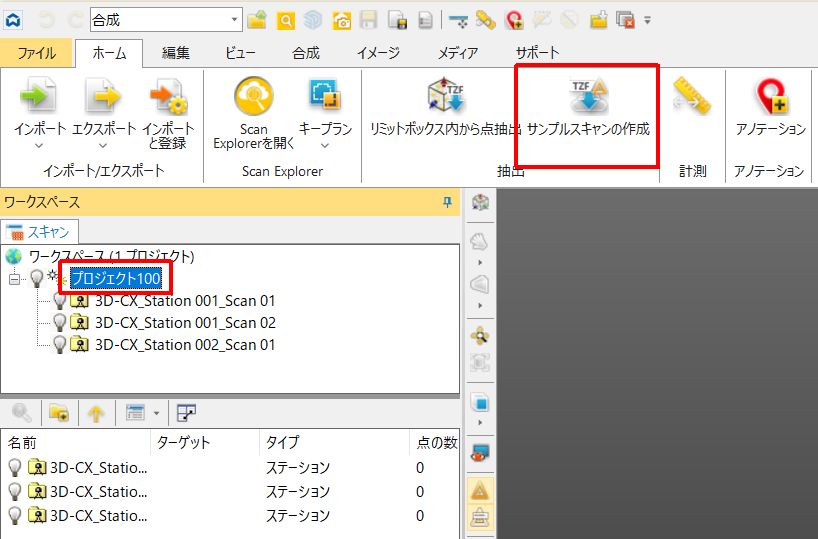Pin the ワークスペース panel
The image size is (818, 539).
coord(447,202)
